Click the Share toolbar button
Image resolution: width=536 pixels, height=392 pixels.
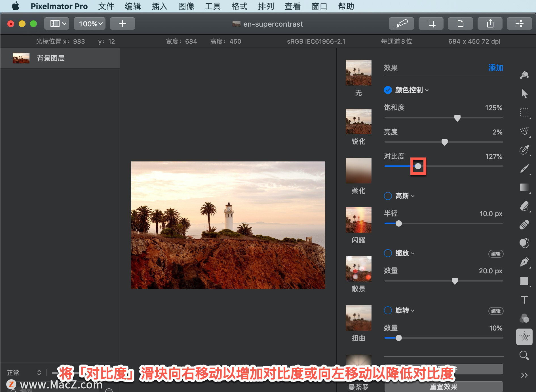pyautogui.click(x=490, y=24)
